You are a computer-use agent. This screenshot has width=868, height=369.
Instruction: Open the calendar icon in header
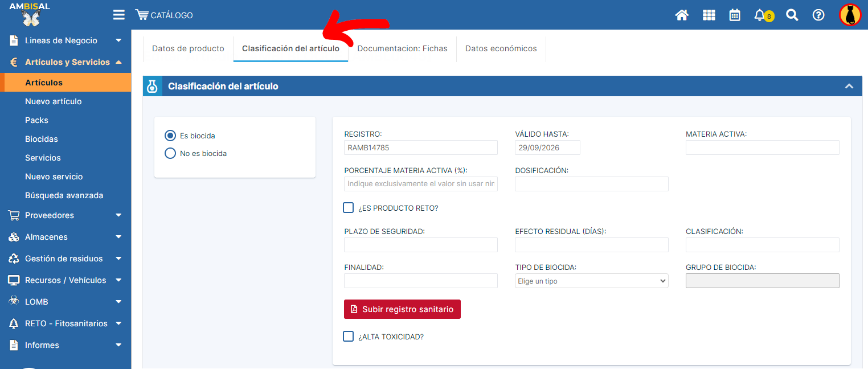(735, 15)
